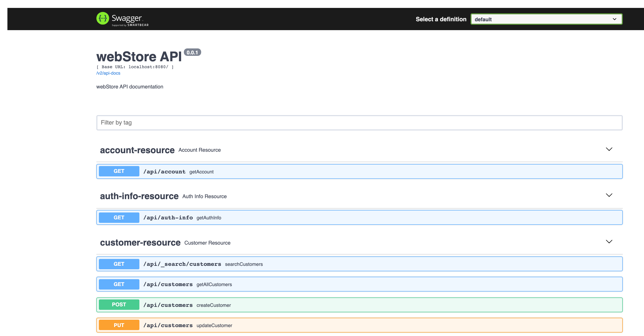Image resolution: width=644 pixels, height=336 pixels.
Task: Click the Filter by tag field
Action: coord(359,123)
